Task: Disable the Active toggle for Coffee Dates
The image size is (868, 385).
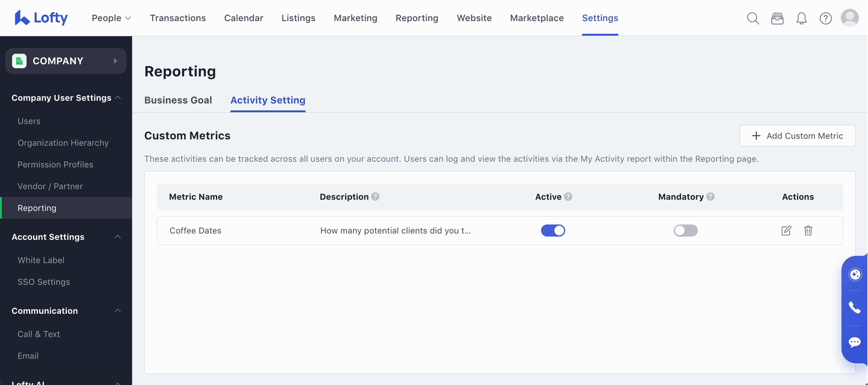Action: [553, 231]
